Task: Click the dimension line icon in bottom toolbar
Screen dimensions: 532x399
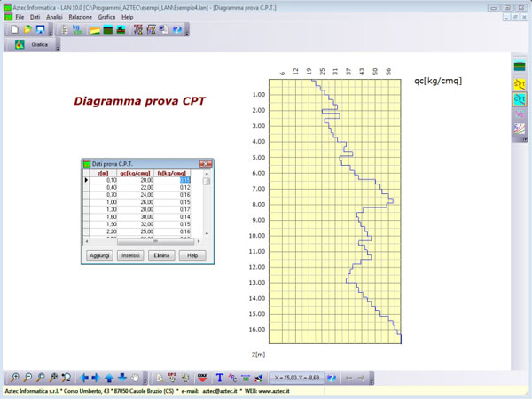Action: [246, 378]
